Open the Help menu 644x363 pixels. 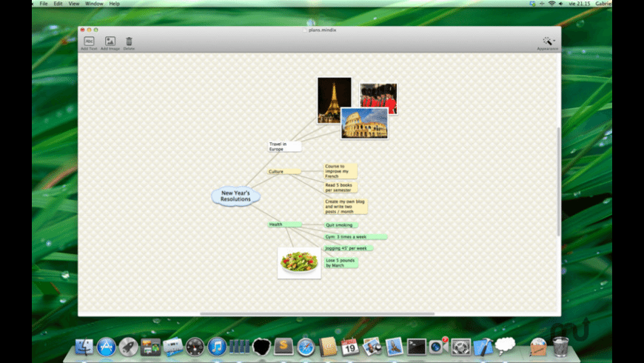(114, 4)
